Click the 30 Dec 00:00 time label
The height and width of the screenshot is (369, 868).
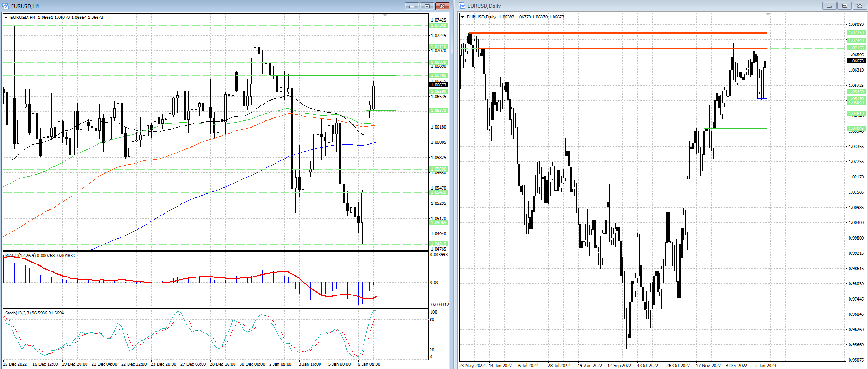tap(252, 364)
